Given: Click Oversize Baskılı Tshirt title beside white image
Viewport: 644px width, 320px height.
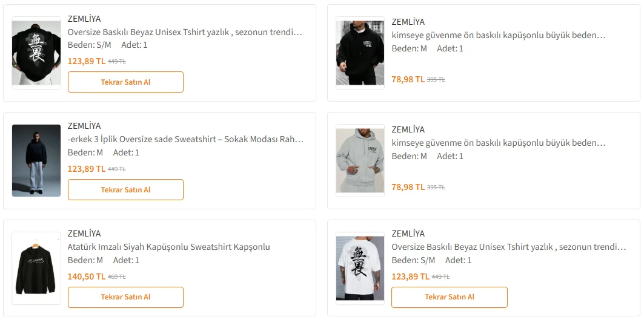Looking at the screenshot, I should pos(509,247).
